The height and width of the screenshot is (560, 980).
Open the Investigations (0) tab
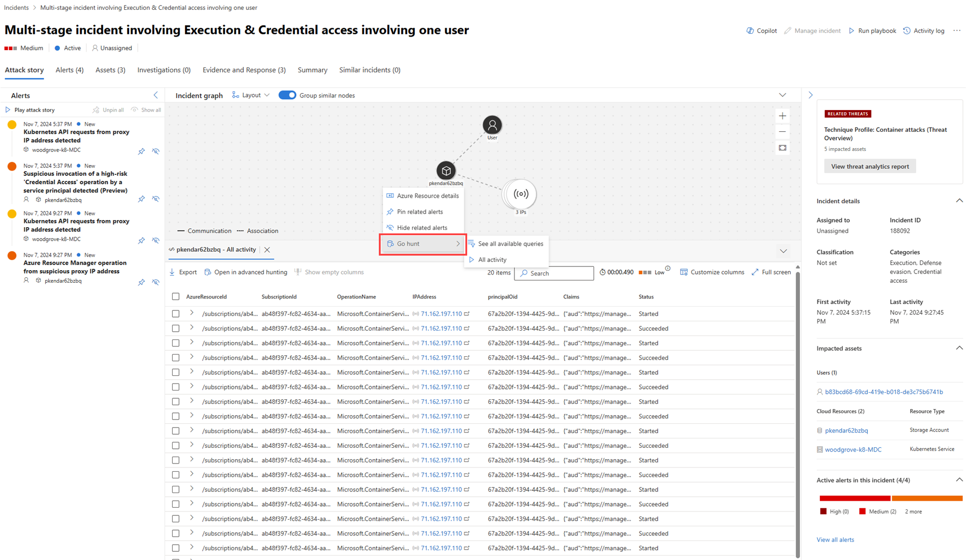coord(164,70)
